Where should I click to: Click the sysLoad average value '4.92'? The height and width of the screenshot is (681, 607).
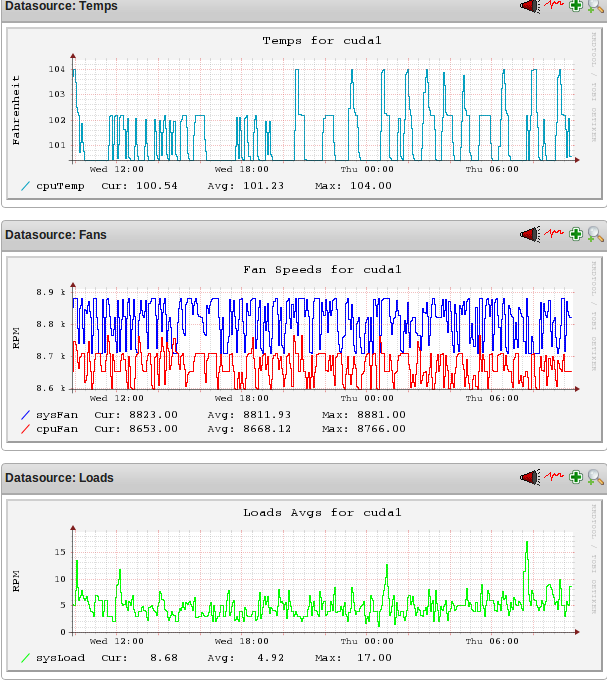(x=271, y=658)
